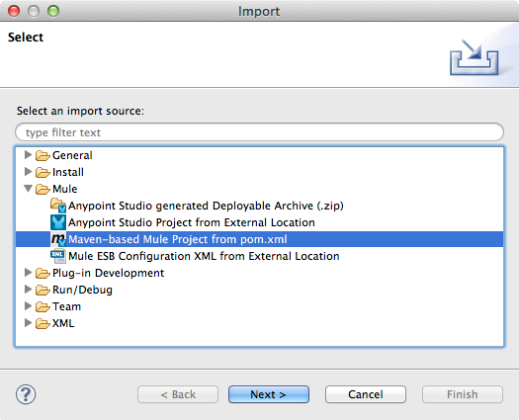Image resolution: width=519 pixels, height=420 pixels.
Task: Open help via question mark icon
Action: point(26,394)
